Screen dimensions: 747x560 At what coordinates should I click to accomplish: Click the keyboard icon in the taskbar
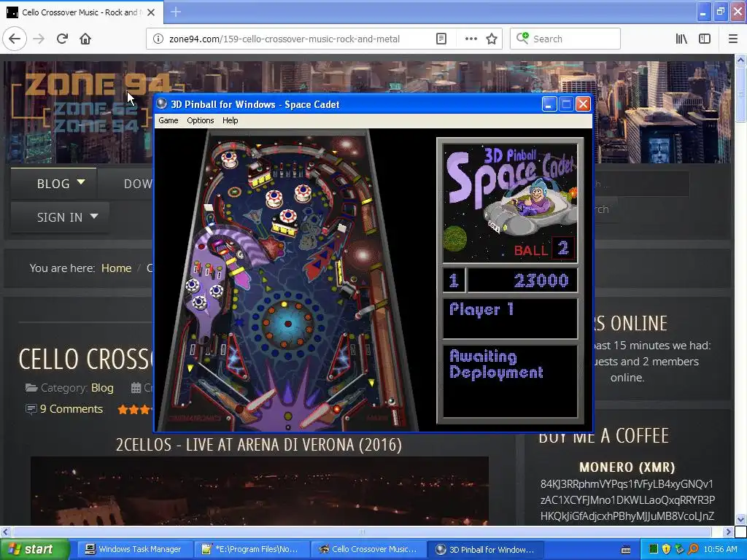click(x=626, y=550)
